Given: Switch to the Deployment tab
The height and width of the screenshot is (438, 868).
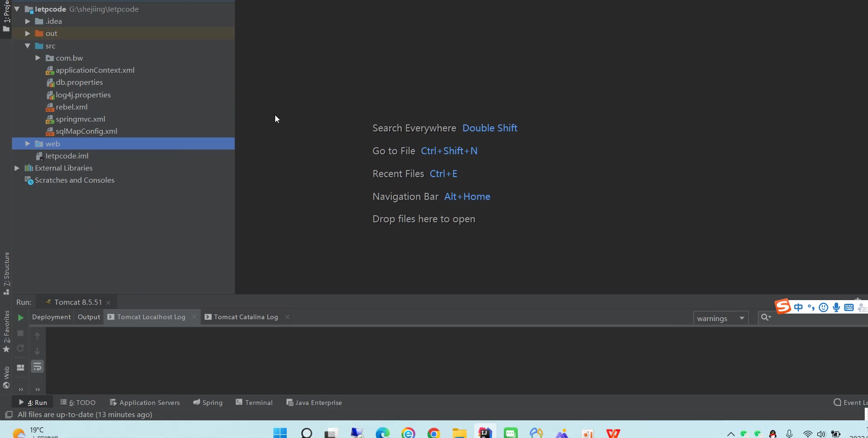Looking at the screenshot, I should pyautogui.click(x=51, y=317).
